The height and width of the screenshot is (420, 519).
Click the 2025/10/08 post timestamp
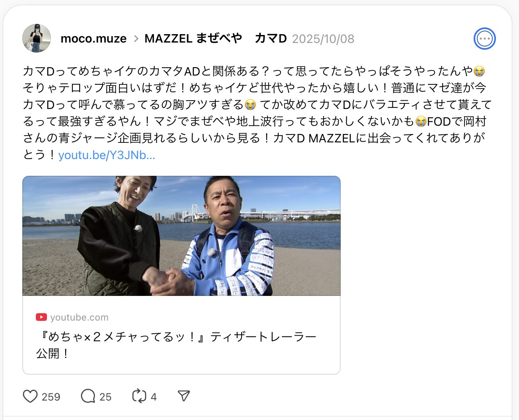coord(323,39)
